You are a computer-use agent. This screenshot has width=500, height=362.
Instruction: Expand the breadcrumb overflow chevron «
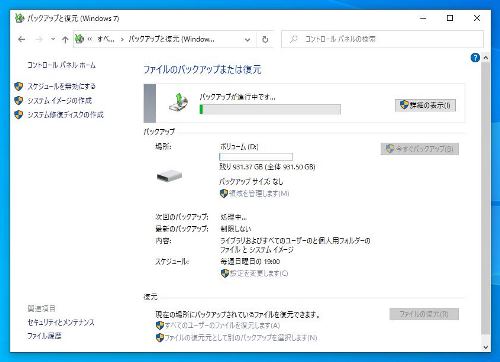90,39
